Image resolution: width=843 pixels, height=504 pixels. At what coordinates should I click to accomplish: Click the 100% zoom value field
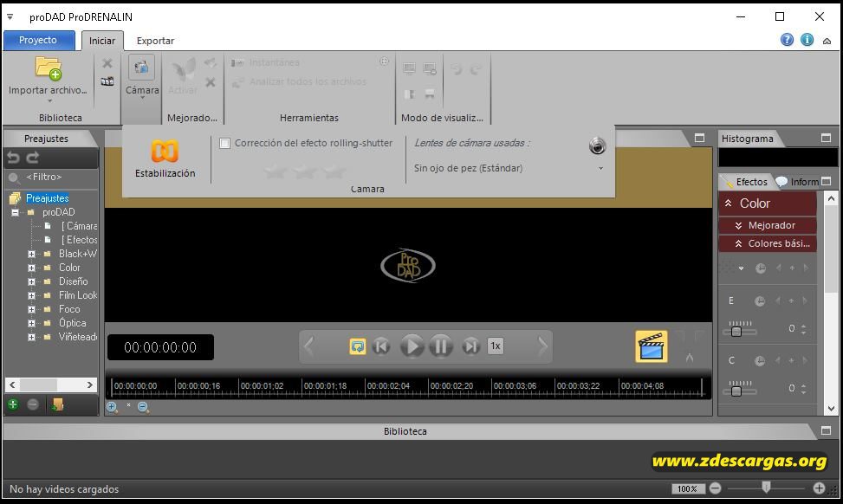[x=688, y=488]
